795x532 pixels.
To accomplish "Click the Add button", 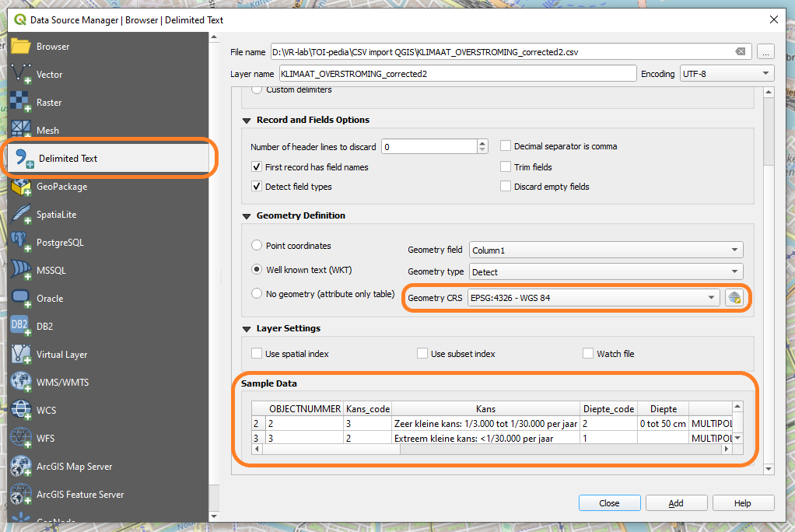I will click(675, 502).
